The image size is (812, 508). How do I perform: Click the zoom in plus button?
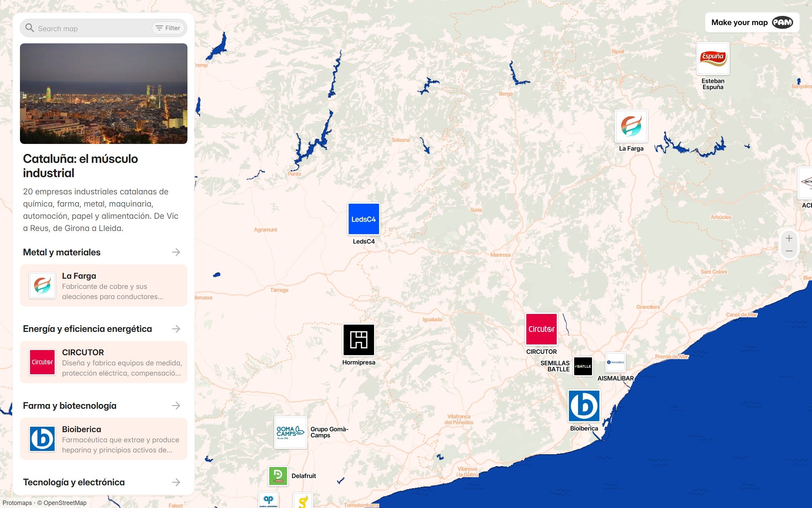(789, 238)
